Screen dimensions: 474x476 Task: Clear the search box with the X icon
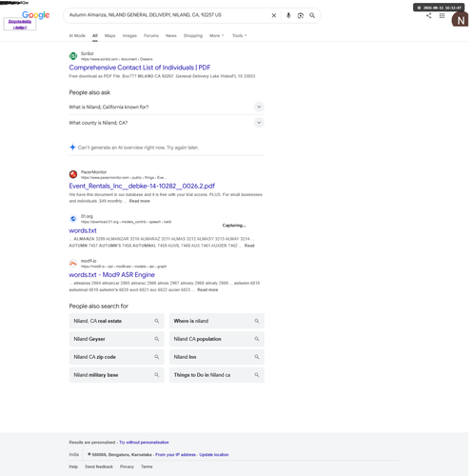click(x=274, y=15)
